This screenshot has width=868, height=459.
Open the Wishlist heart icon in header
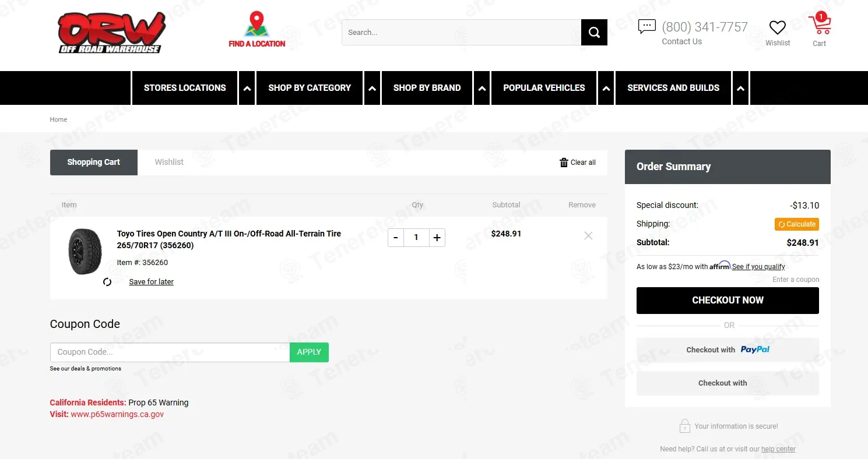pyautogui.click(x=778, y=27)
